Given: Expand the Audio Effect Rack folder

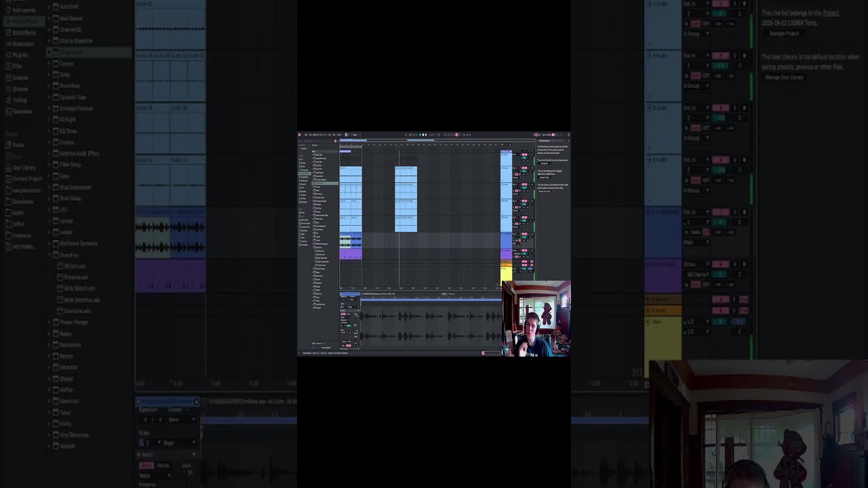Looking at the screenshot, I should click(313, 159).
